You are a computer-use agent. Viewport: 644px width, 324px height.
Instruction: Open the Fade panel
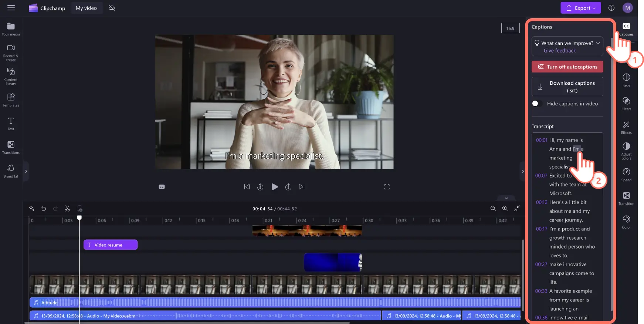[x=626, y=80]
